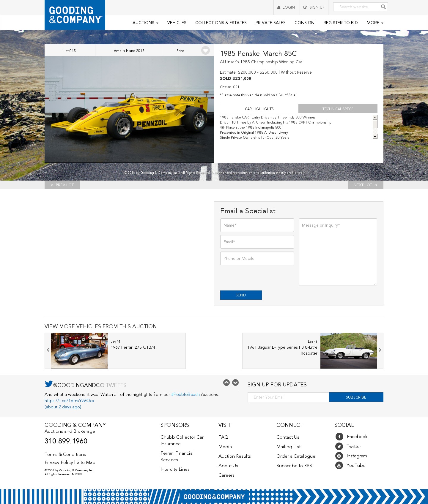Open Facebook social icon
The height and width of the screenshot is (504, 428).
pos(339,437)
